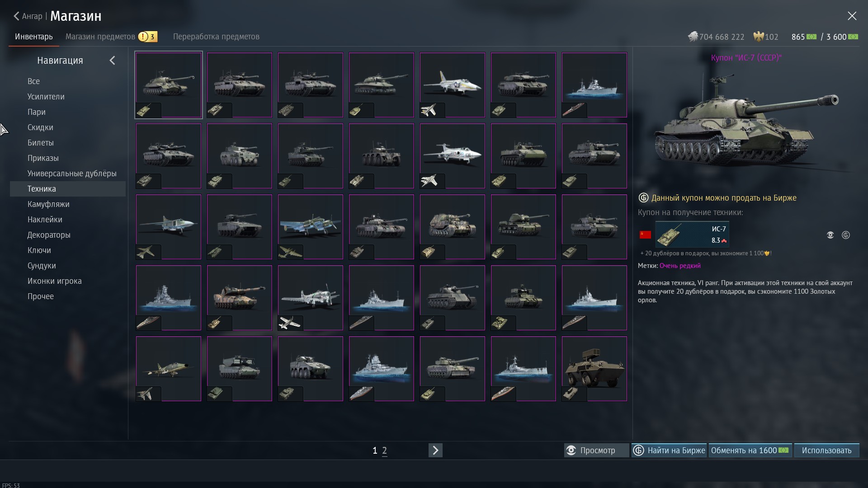868x488 pixels.
Task: Select the rocket launcher tank coupon in bottom row
Action: [x=240, y=369]
